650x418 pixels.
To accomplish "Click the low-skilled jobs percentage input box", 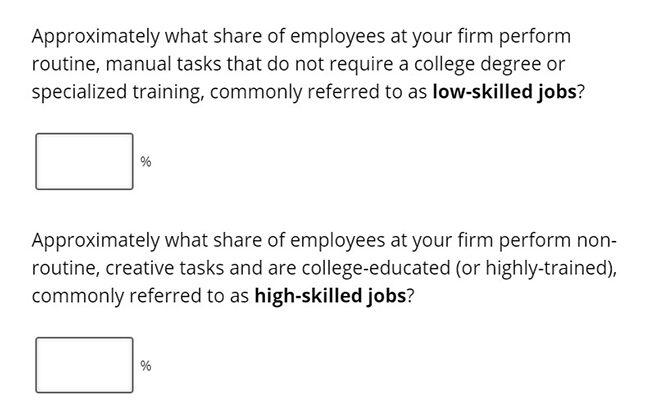I will point(84,161).
